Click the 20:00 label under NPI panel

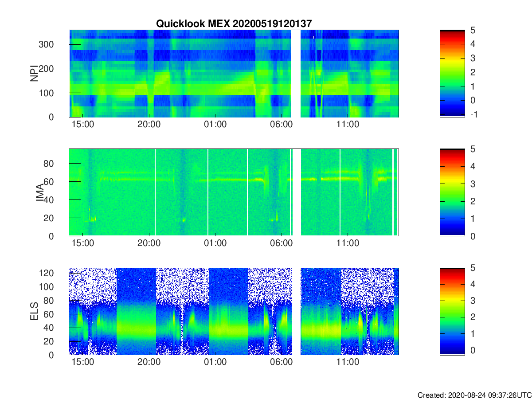pyautogui.click(x=149, y=125)
